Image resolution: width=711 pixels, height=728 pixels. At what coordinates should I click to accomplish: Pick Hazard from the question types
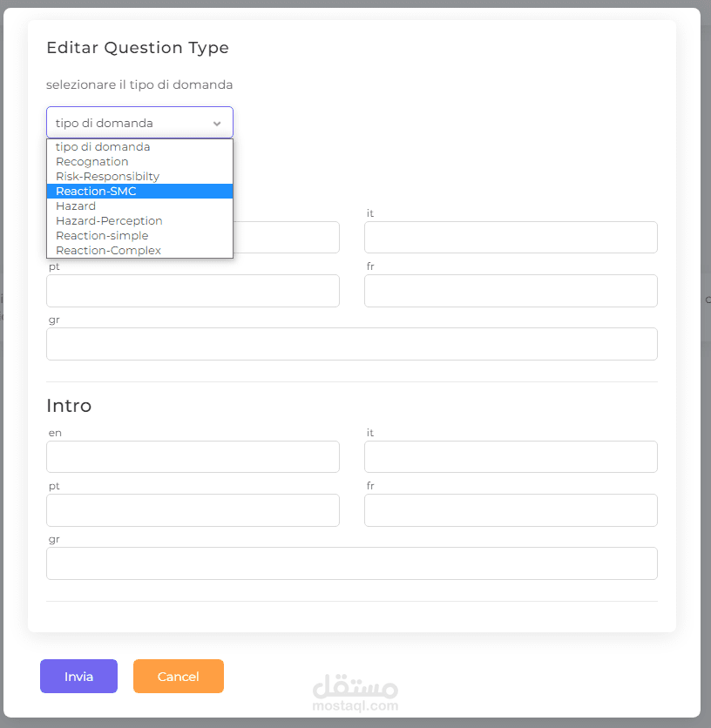tap(76, 206)
